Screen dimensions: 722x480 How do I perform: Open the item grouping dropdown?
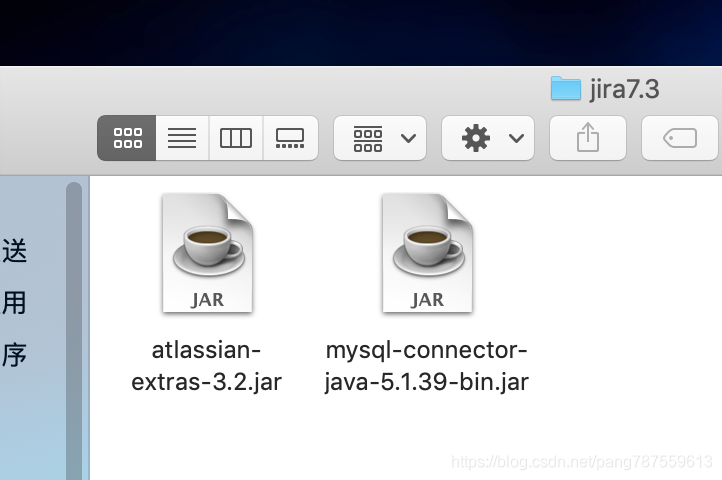(x=380, y=138)
